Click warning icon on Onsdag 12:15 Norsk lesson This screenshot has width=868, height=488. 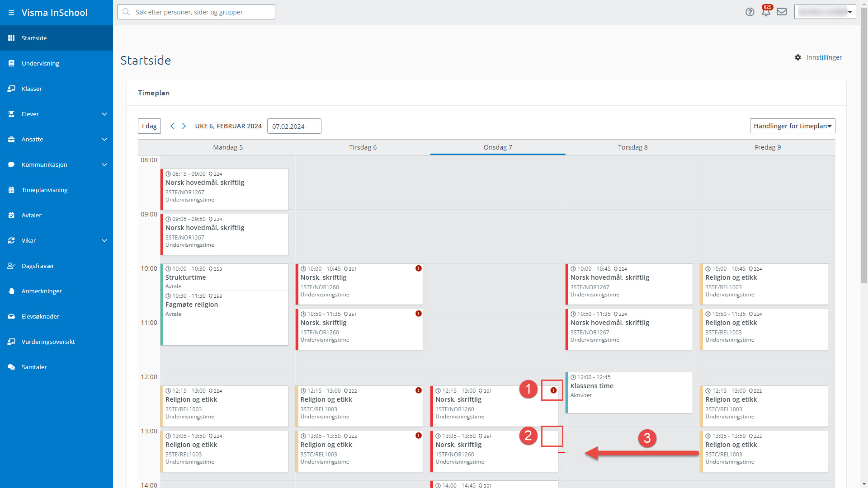pos(553,390)
